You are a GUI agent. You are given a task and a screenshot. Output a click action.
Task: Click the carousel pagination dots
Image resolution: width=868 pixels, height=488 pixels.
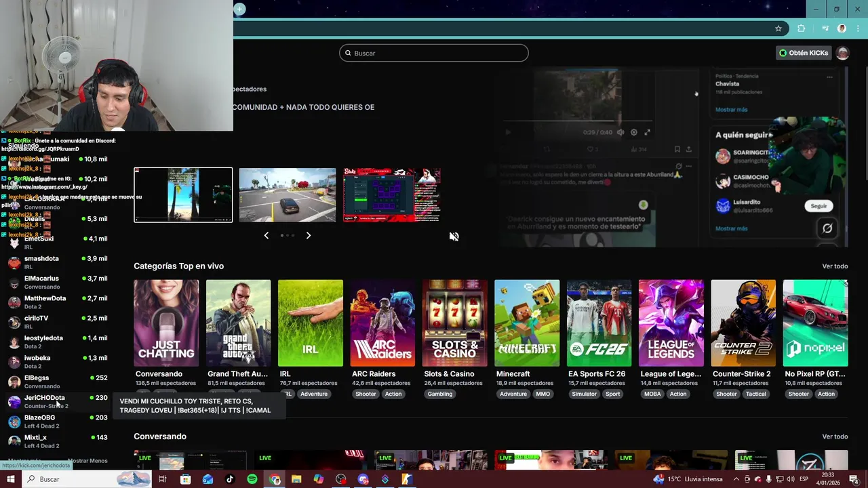click(288, 235)
